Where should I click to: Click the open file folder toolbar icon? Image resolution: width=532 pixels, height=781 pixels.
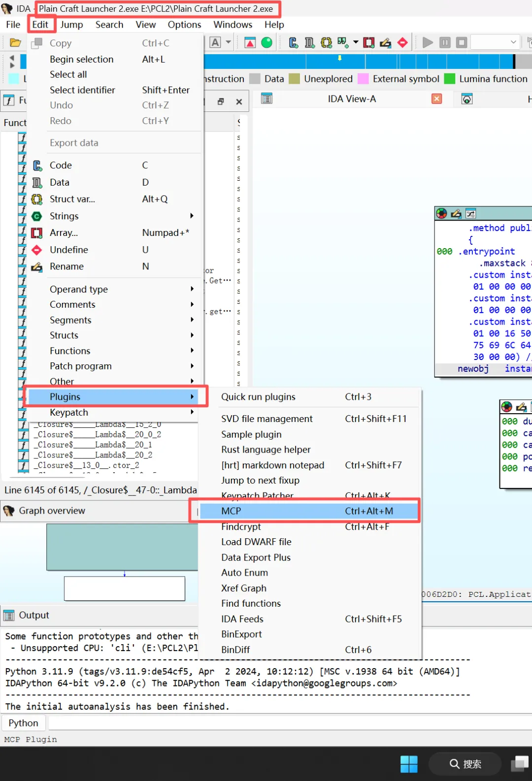[x=15, y=43]
